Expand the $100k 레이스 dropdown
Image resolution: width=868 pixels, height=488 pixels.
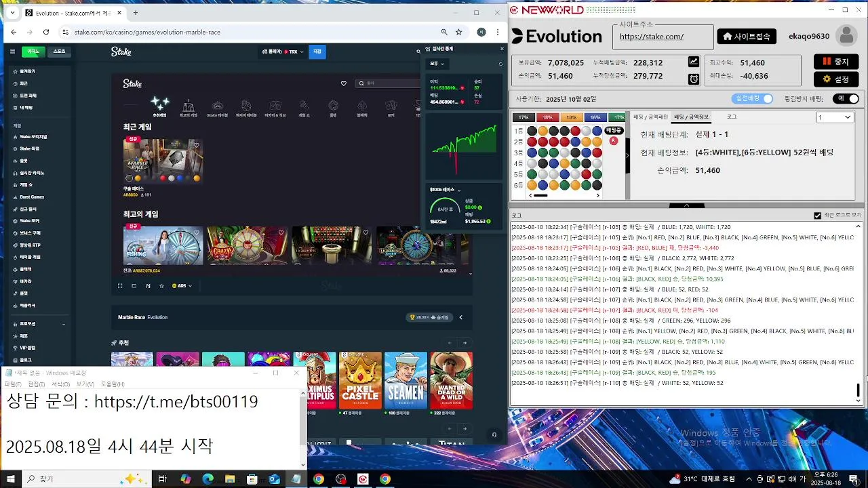(x=445, y=190)
